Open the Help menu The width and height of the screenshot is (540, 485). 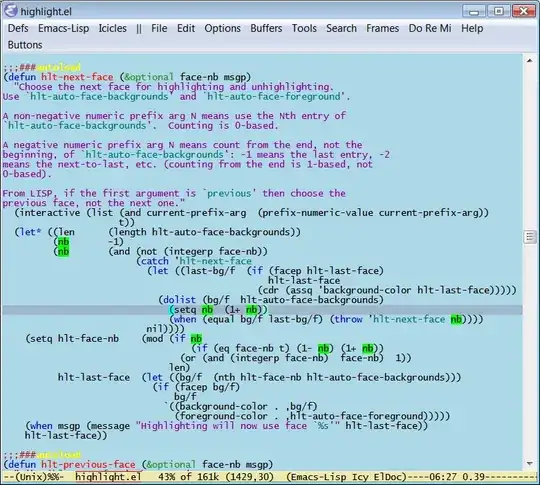(472, 28)
